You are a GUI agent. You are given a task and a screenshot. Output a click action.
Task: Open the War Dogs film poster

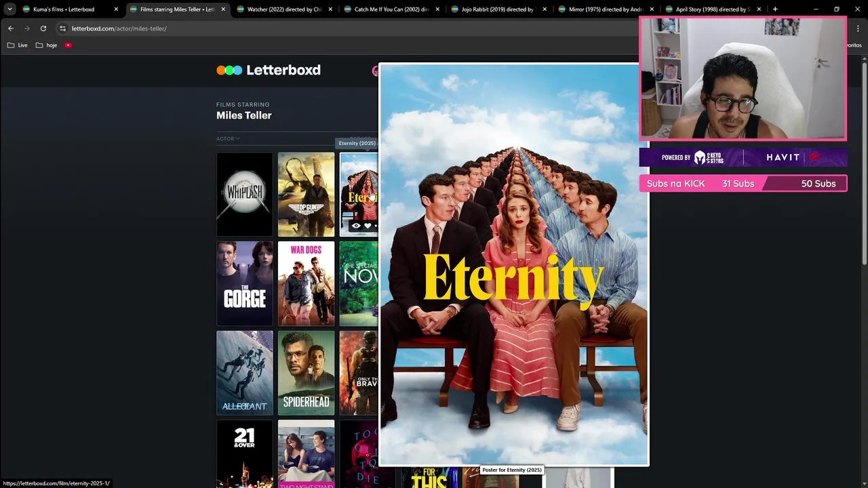click(306, 283)
